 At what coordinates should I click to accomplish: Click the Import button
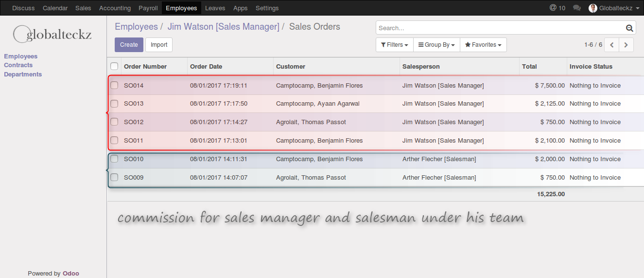coord(159,45)
